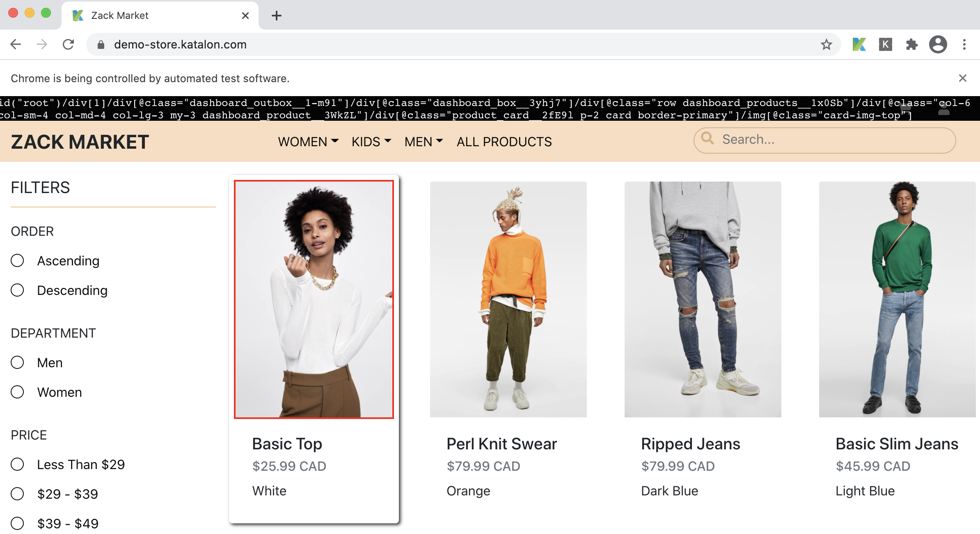
Task: Open the ALL PRODUCTS page
Action: tap(504, 142)
